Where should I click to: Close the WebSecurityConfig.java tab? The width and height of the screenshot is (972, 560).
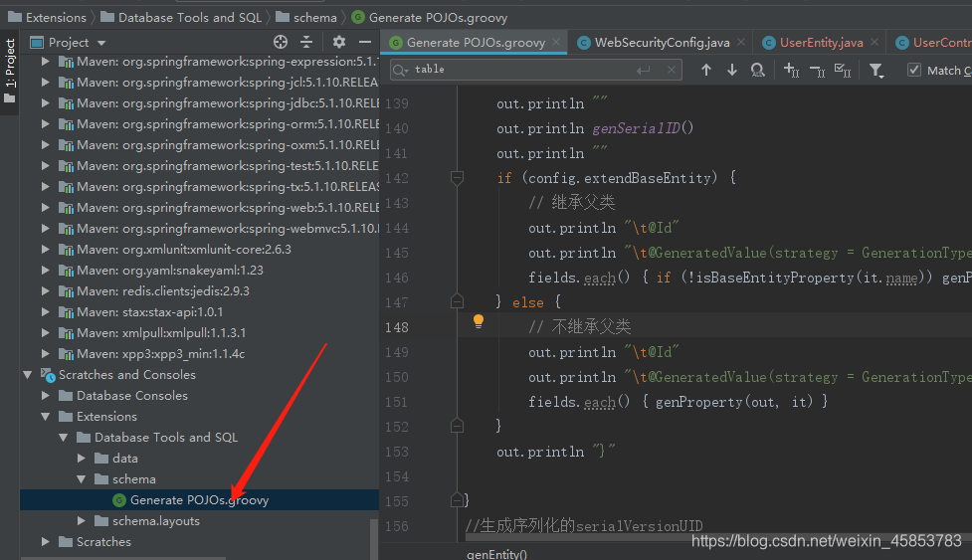741,42
